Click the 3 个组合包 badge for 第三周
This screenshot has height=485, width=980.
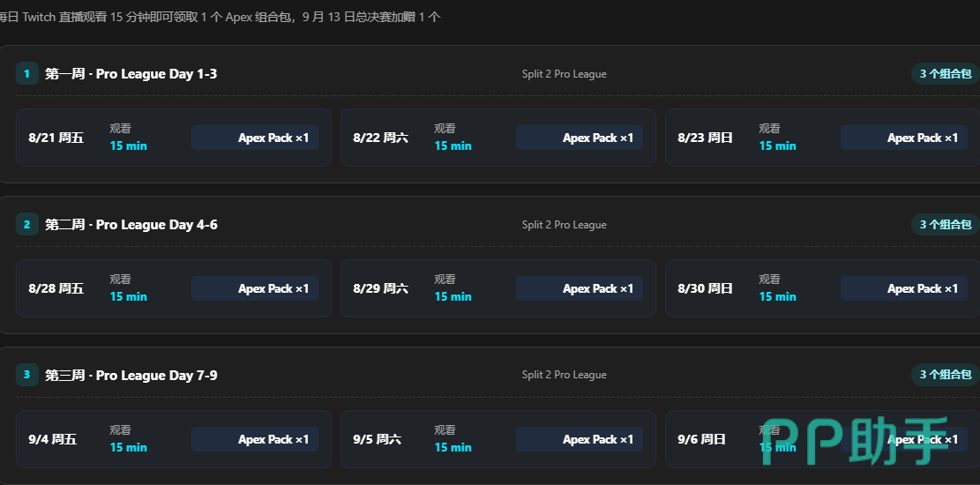945,375
